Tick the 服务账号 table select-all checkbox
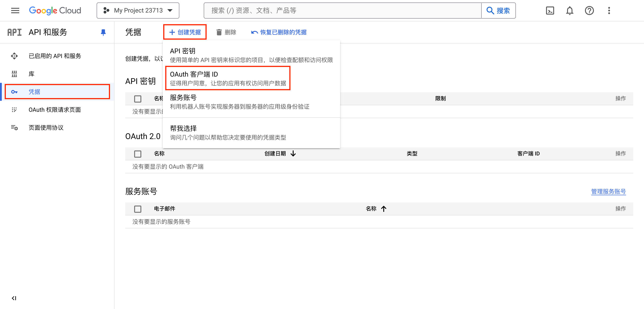This screenshot has height=309, width=644. click(138, 209)
